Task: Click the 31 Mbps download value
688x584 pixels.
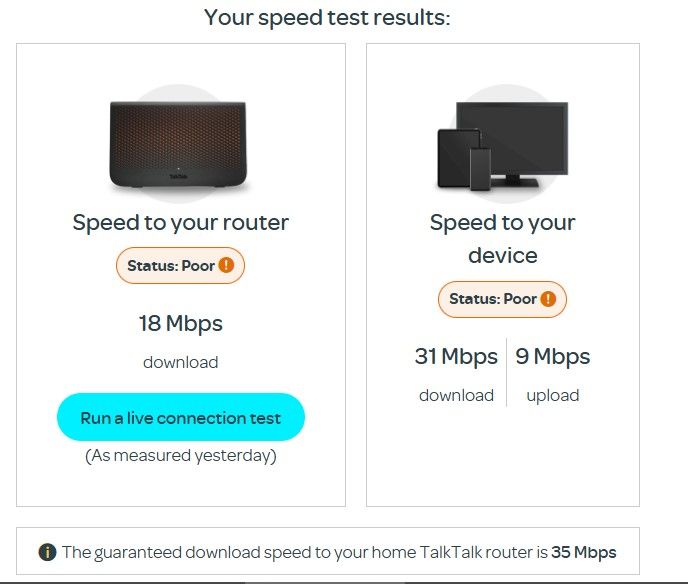Action: pyautogui.click(x=456, y=357)
